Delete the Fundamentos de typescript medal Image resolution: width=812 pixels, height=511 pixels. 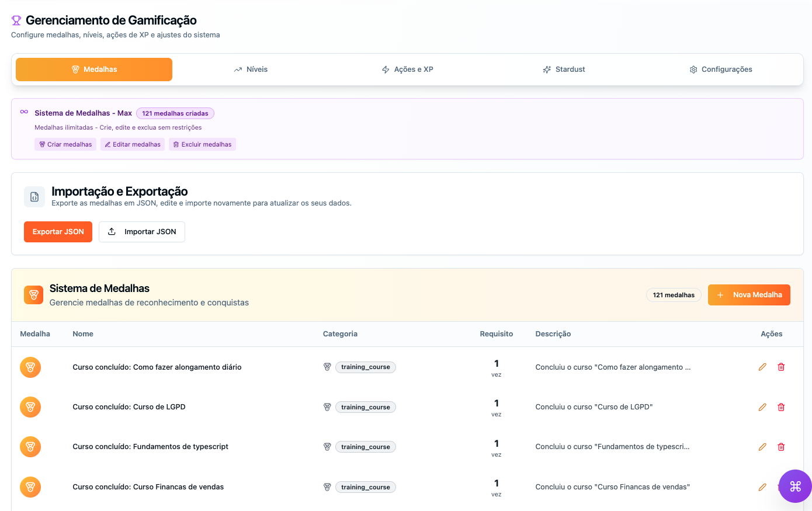point(781,447)
